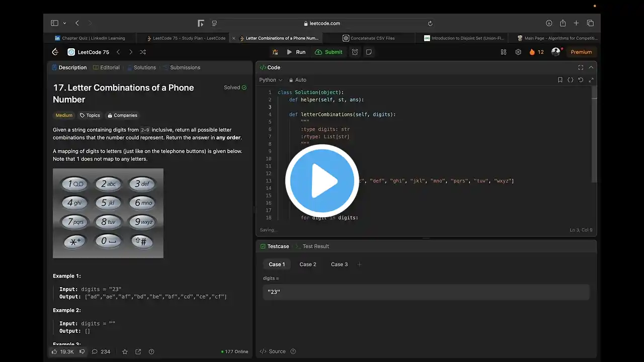Image resolution: width=644 pixels, height=362 pixels.
Task: Collapse the Code panel with chevron
Action: pyautogui.click(x=591, y=67)
